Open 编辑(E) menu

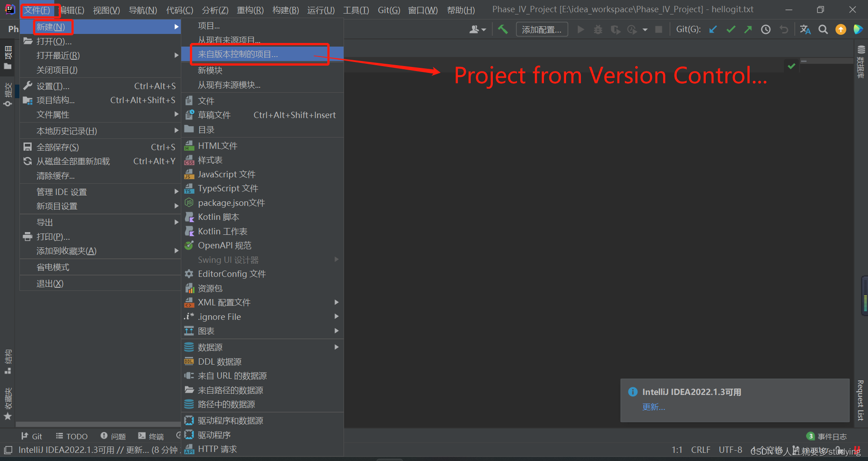click(x=72, y=10)
